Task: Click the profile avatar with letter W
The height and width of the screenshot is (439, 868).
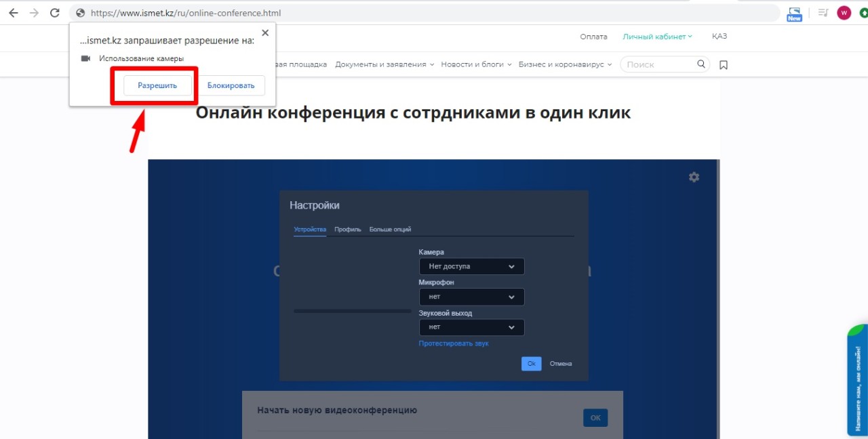Action: [844, 13]
